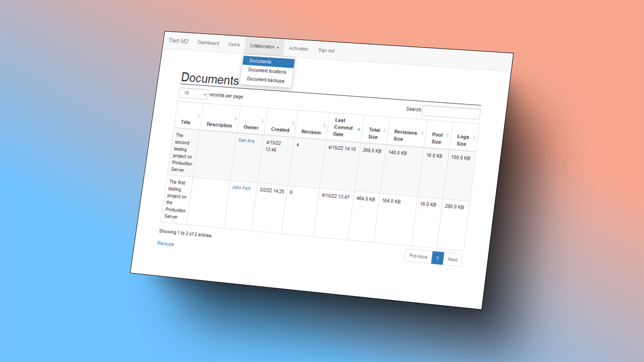Click the Backups link below table
This screenshot has width=644, height=362.
(165, 244)
